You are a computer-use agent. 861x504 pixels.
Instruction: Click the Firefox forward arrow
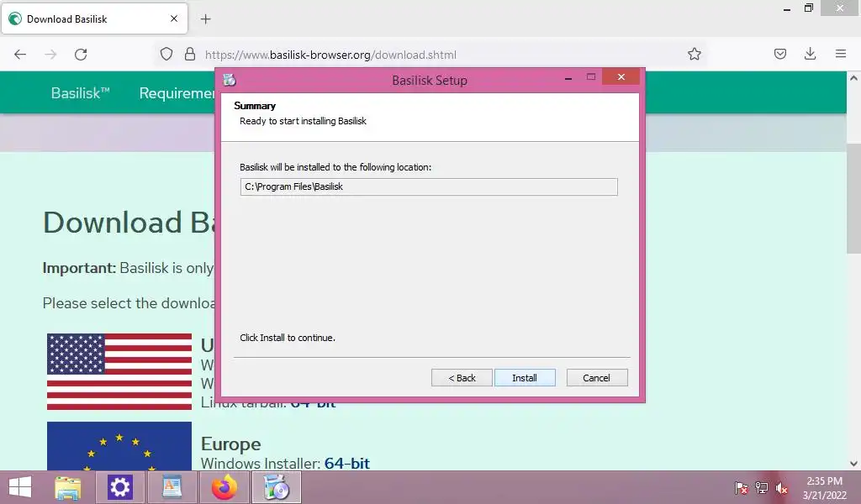50,55
